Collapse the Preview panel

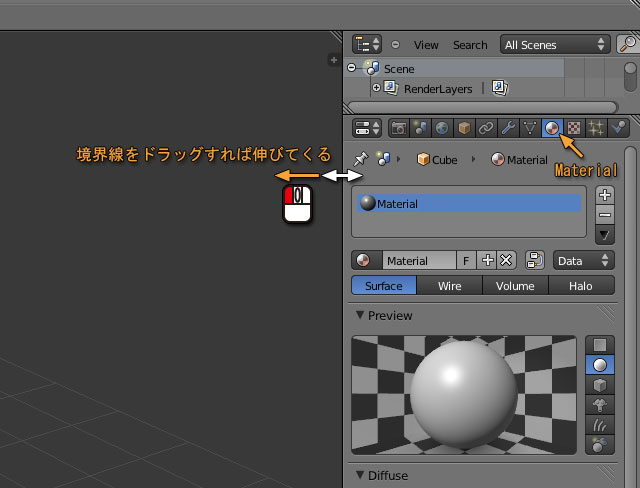point(361,316)
